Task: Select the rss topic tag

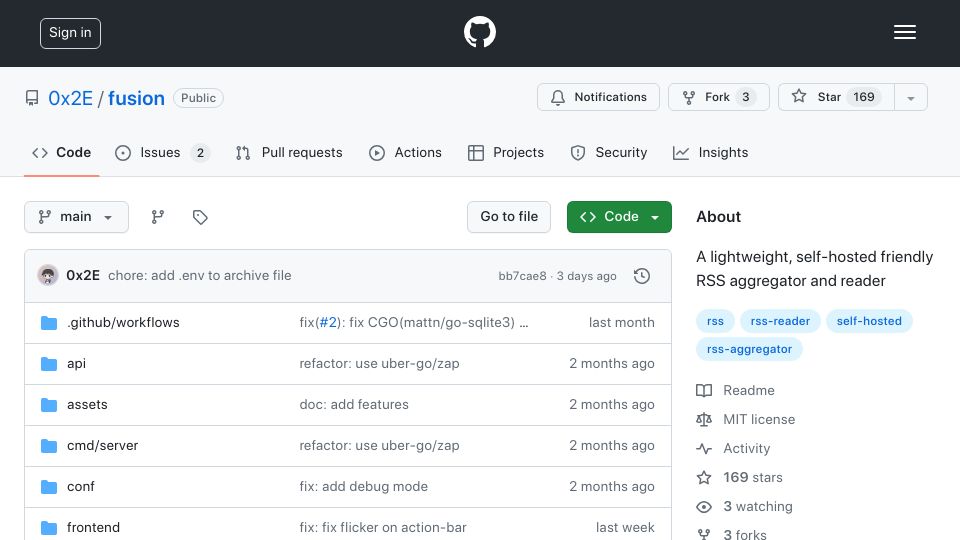Action: pyautogui.click(x=715, y=321)
